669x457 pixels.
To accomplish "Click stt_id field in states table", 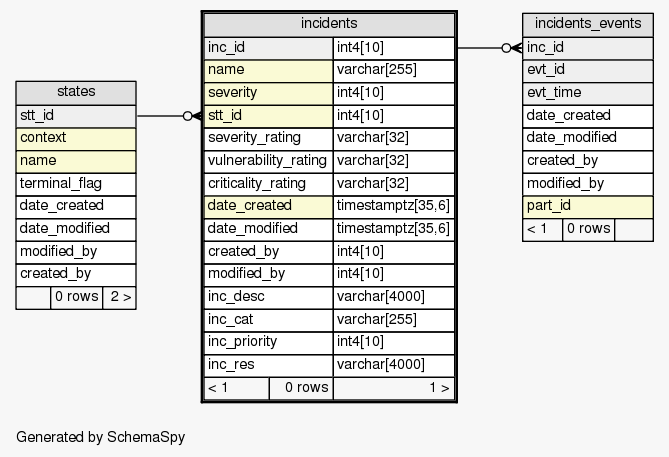I will [76, 115].
